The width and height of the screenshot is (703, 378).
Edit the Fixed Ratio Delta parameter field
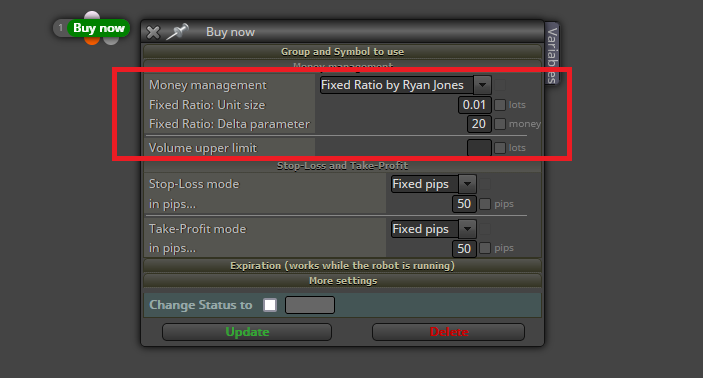[x=479, y=124]
